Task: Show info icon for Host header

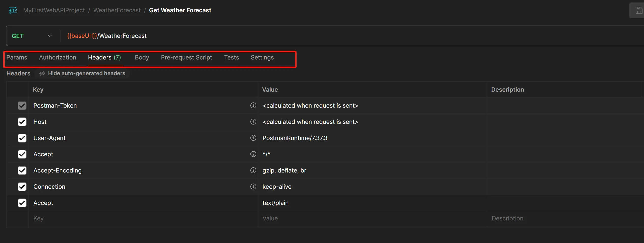Action: click(x=253, y=122)
